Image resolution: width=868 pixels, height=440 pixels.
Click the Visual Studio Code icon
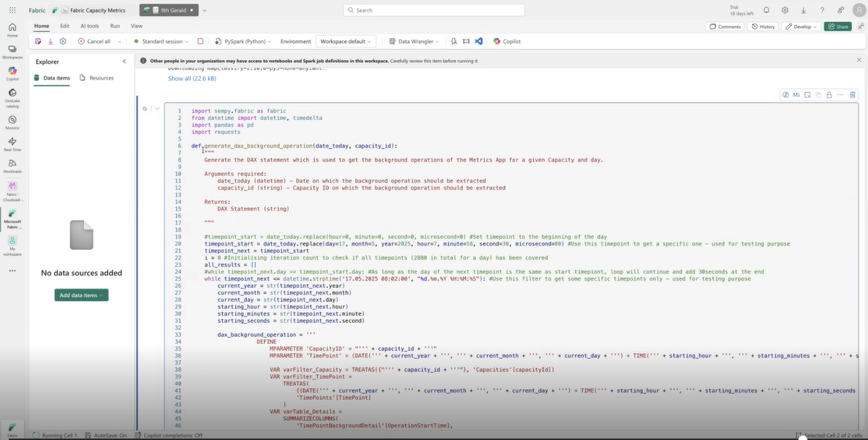pyautogui.click(x=479, y=42)
